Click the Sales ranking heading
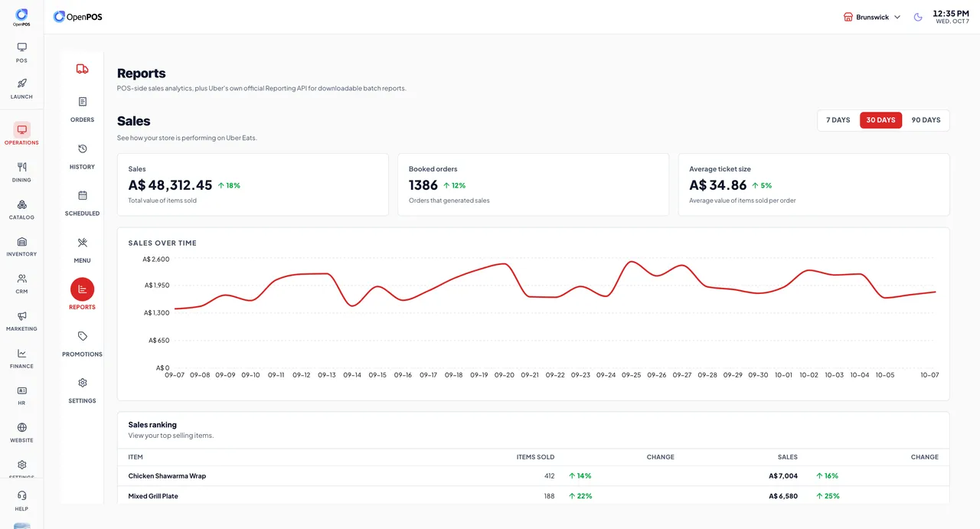 [152, 425]
